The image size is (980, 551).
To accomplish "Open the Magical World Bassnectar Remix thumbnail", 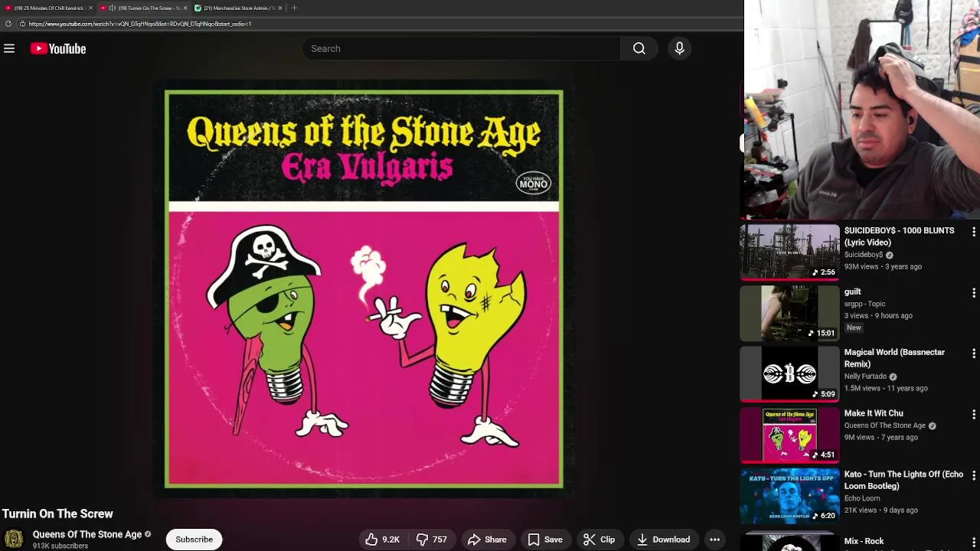I will tap(790, 373).
